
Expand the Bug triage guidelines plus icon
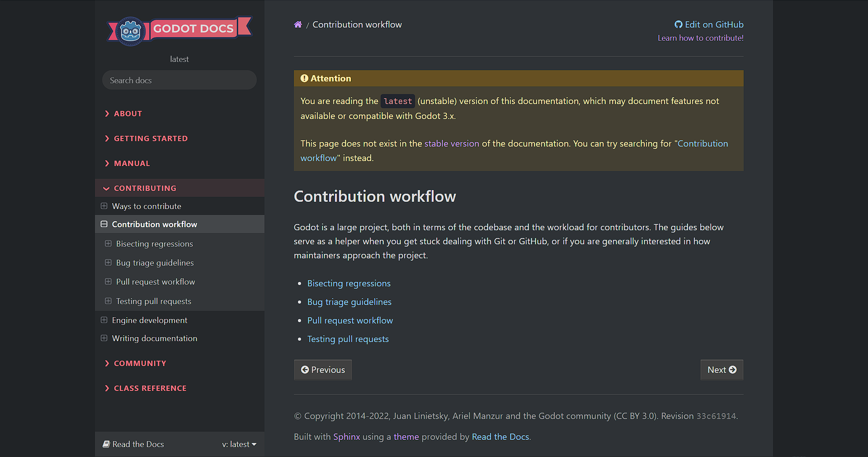point(108,262)
